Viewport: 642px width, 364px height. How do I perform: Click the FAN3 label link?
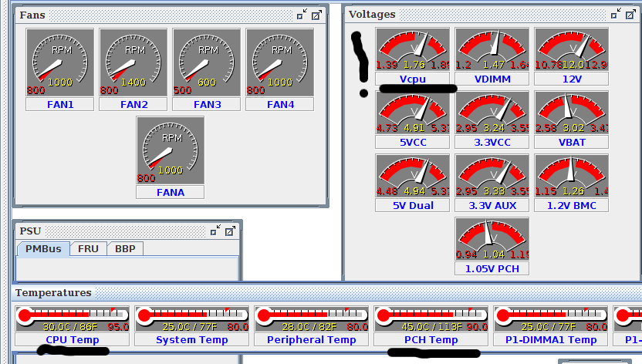click(x=206, y=104)
